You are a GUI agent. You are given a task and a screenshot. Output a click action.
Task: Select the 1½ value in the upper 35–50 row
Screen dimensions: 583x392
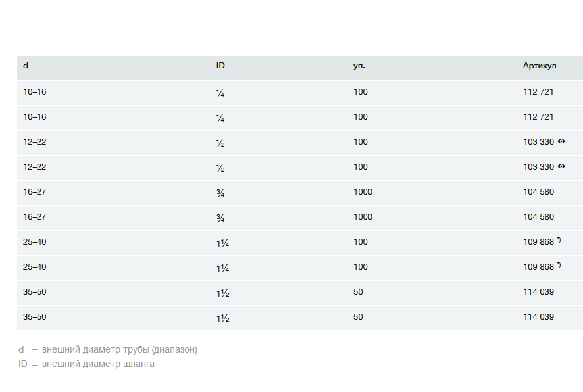tap(222, 293)
